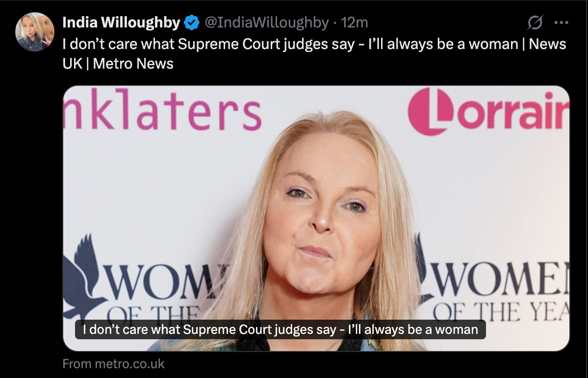Click the blue verified checkmark badge
The height and width of the screenshot is (378, 588).
click(192, 23)
